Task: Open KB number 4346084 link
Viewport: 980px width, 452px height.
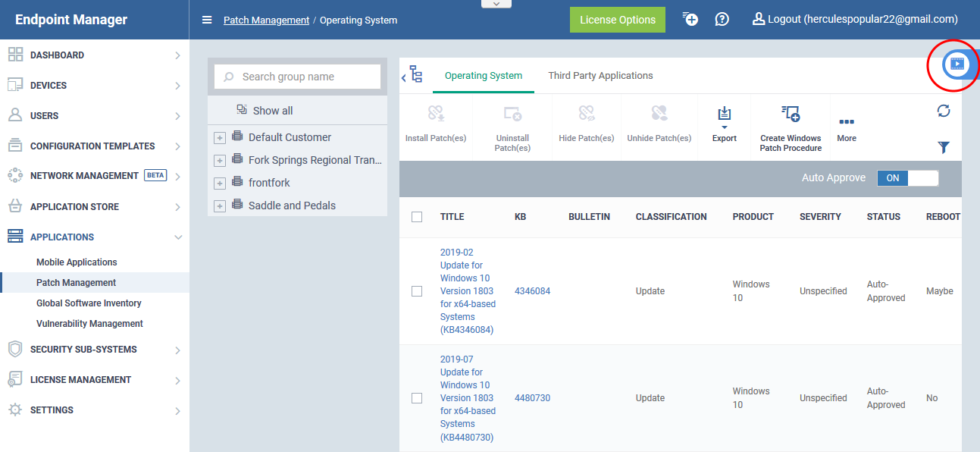Action: (x=532, y=291)
